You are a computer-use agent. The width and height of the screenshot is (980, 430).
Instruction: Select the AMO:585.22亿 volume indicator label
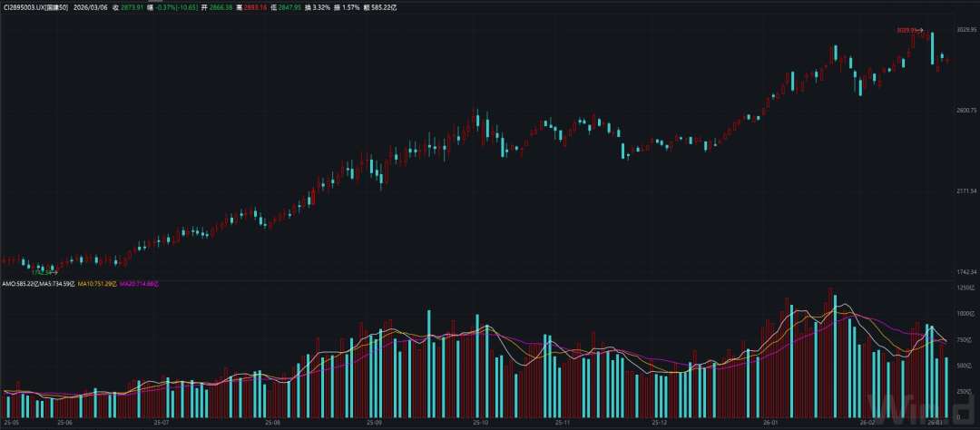point(20,284)
